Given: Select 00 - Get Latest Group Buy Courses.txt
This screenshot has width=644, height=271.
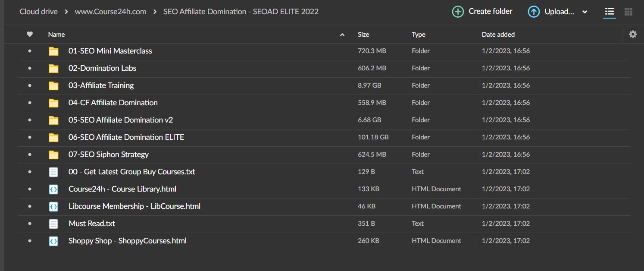Looking at the screenshot, I should [131, 172].
